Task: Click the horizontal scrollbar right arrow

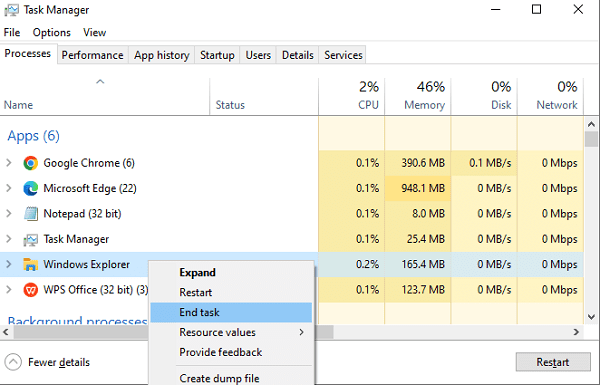Action: (576, 332)
